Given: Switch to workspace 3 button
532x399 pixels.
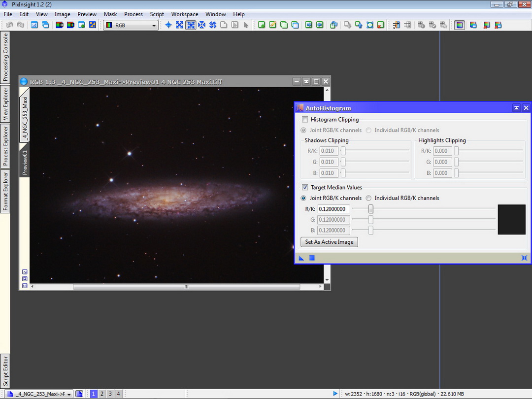Looking at the screenshot, I should 110,394.
